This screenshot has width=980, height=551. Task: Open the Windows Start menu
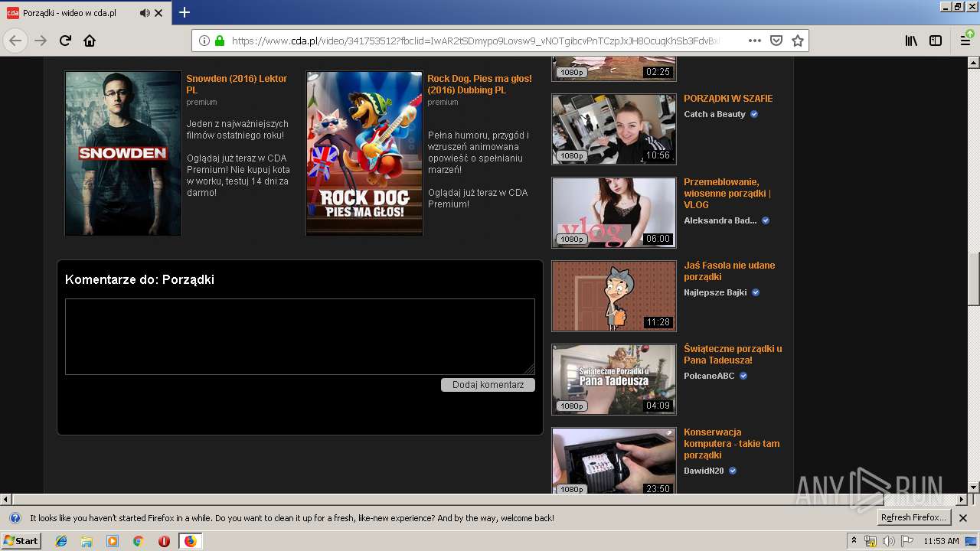pyautogui.click(x=21, y=541)
